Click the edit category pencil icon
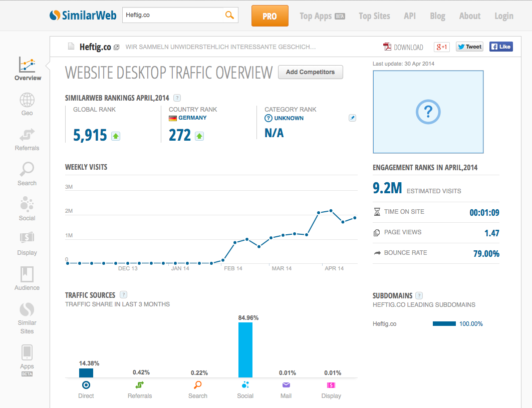 coord(352,118)
